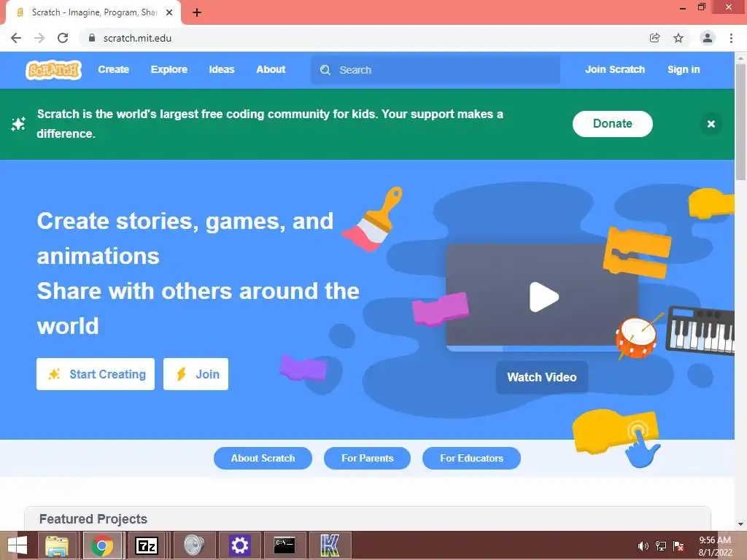Open File Explorer from taskbar
This screenshot has width=747, height=560.
tap(57, 545)
